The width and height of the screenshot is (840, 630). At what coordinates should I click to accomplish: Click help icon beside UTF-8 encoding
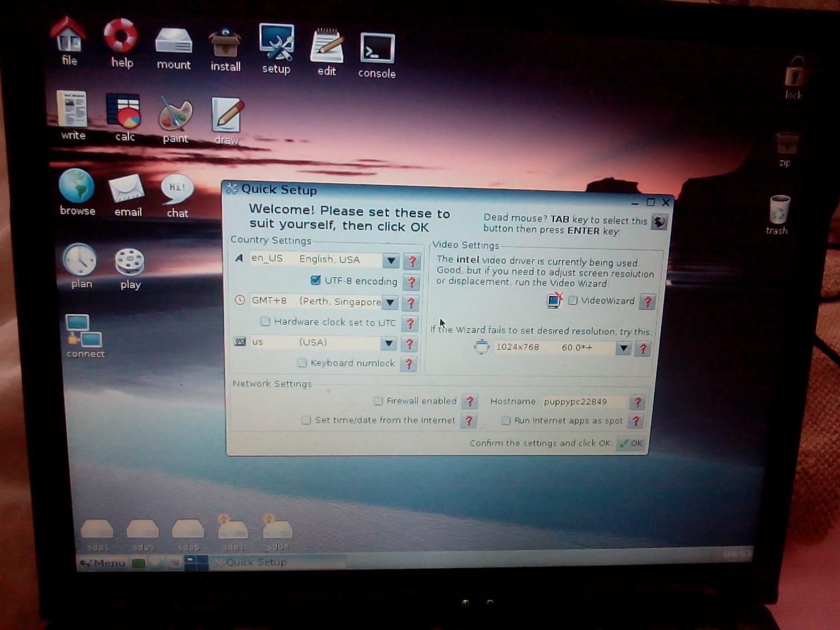pyautogui.click(x=411, y=282)
